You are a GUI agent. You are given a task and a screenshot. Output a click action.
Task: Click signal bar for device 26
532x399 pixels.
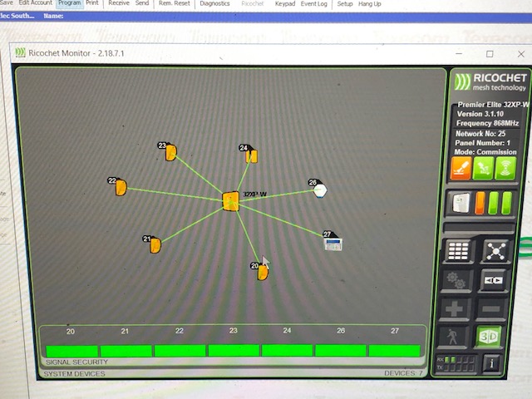tap(341, 351)
